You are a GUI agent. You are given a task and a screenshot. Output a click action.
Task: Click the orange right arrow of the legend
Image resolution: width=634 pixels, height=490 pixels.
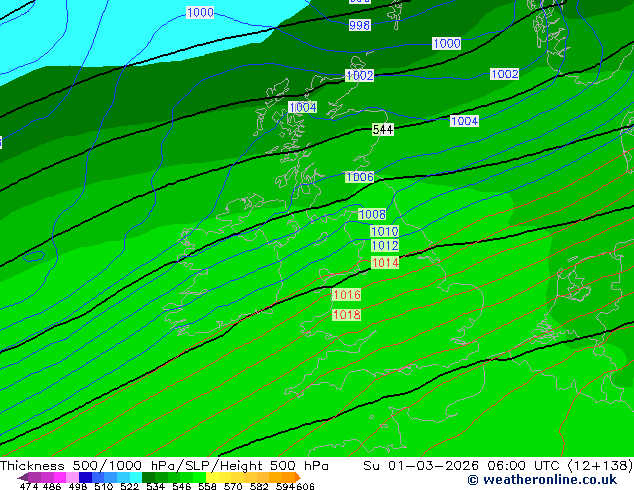298,477
